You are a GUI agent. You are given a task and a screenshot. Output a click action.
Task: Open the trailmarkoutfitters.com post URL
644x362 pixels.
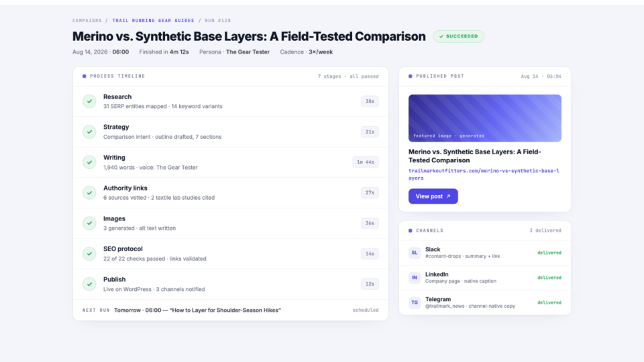[484, 174]
